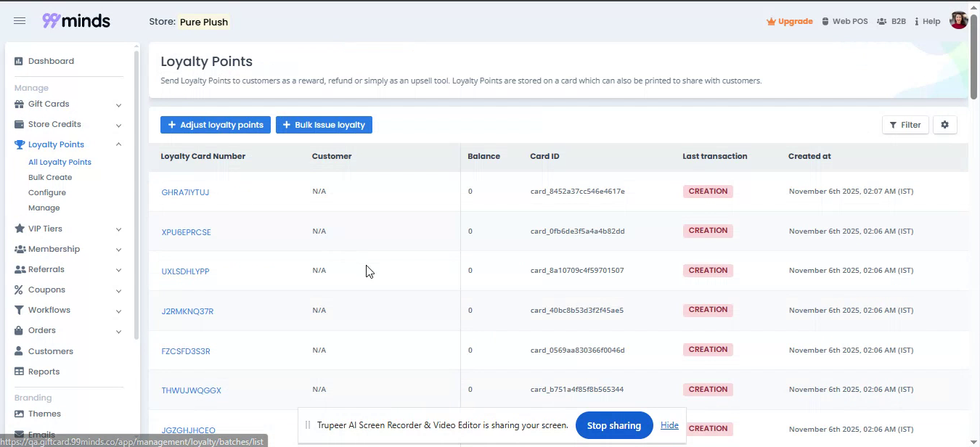Click the Themes image icon
Viewport: 980px width, 447px height.
point(20,414)
